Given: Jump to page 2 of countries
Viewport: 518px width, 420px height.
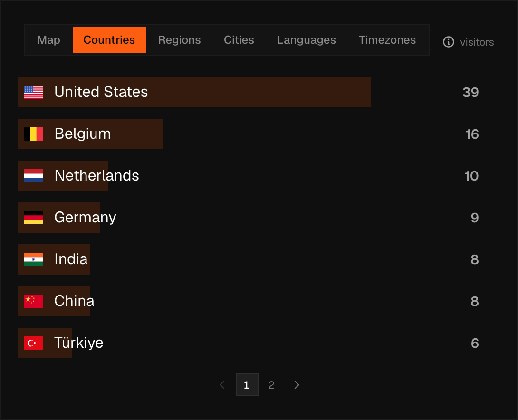Looking at the screenshot, I should tap(271, 385).
